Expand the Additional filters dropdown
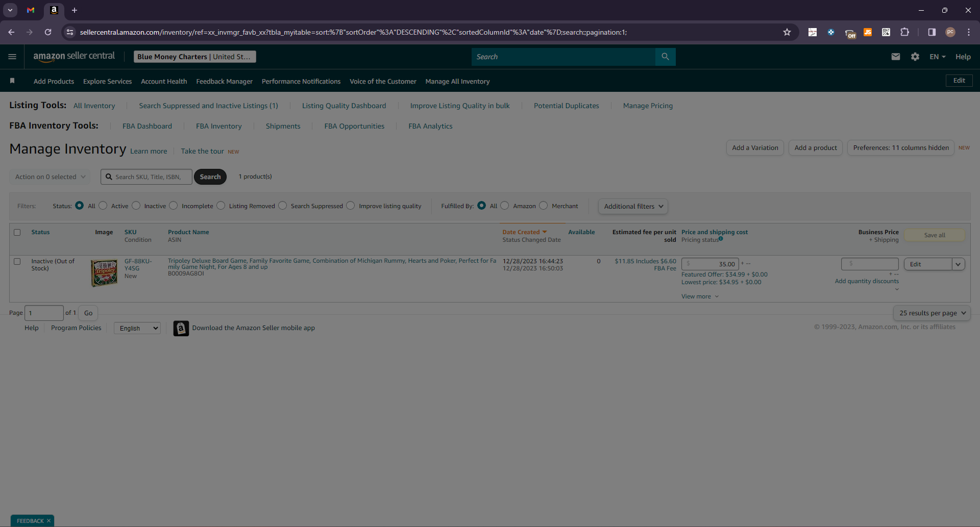 [633, 206]
